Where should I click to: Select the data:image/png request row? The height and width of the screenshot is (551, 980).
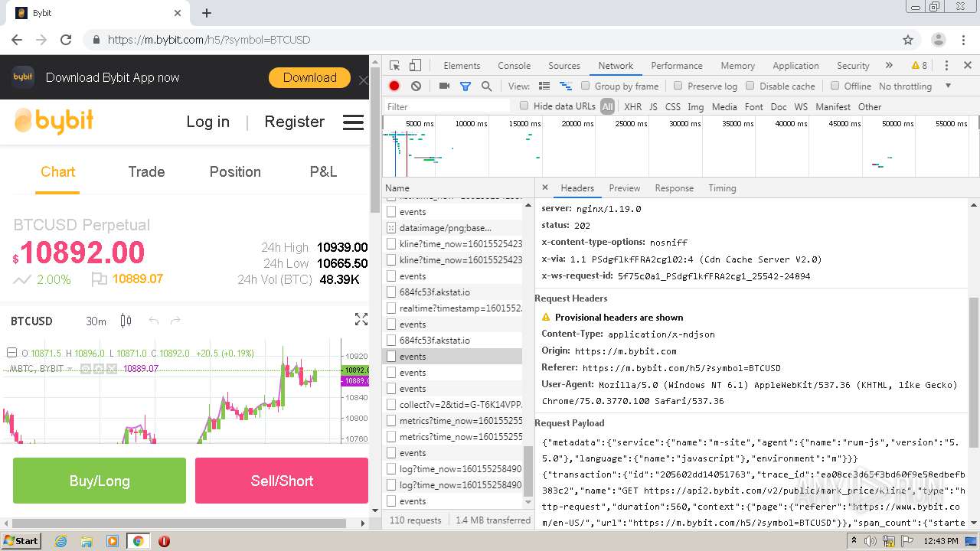pyautogui.click(x=452, y=228)
